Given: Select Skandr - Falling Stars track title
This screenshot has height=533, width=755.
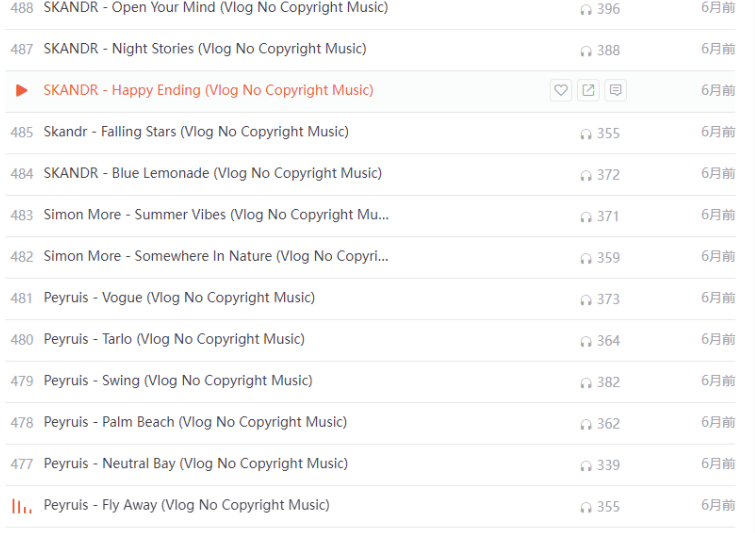Looking at the screenshot, I should 196,132.
